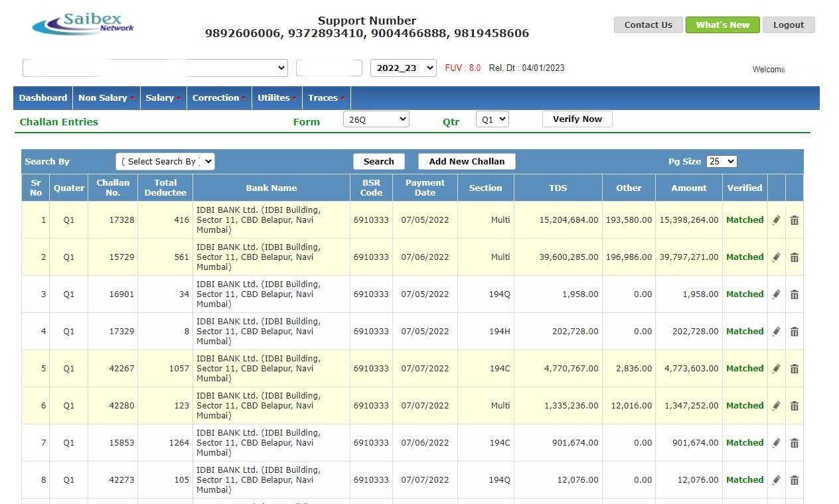Select the edit pencil for challan 16901
The image size is (839, 504).
(776, 294)
